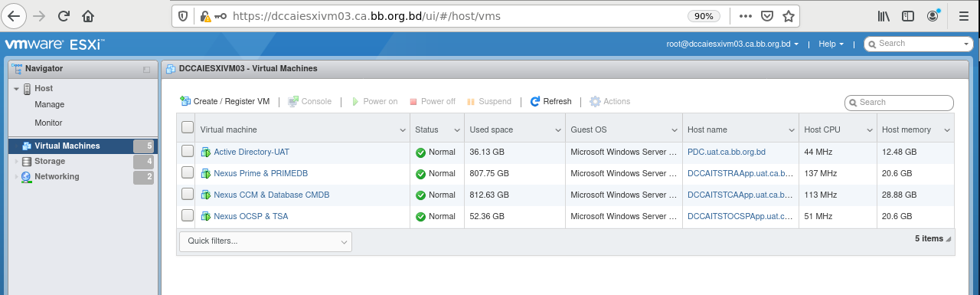Click the Nexus CCM & Database CMDB VM icon
980x295 pixels.
[x=206, y=195]
